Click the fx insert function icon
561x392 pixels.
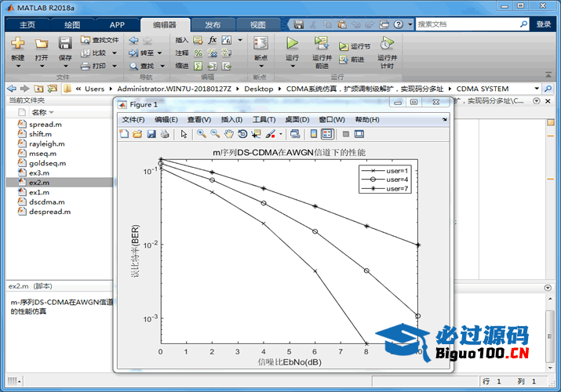click(x=213, y=40)
